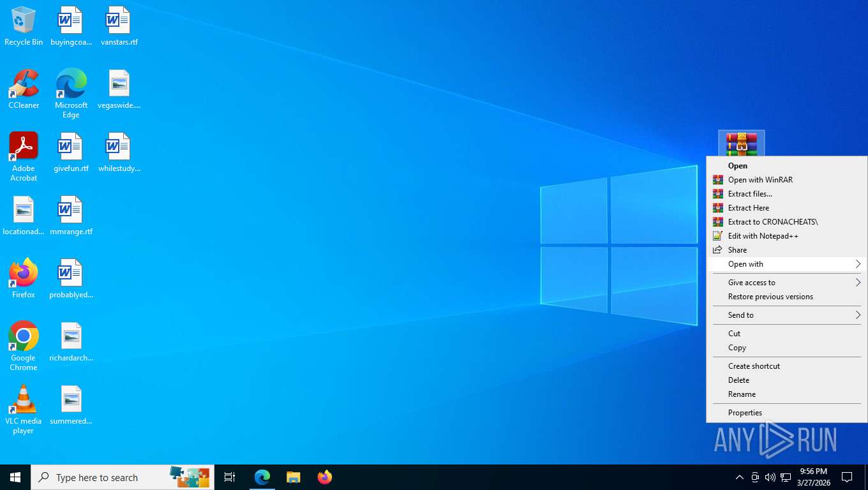This screenshot has height=490, width=868.
Task: Select the locationad... image file icon
Action: pyautogui.click(x=24, y=216)
